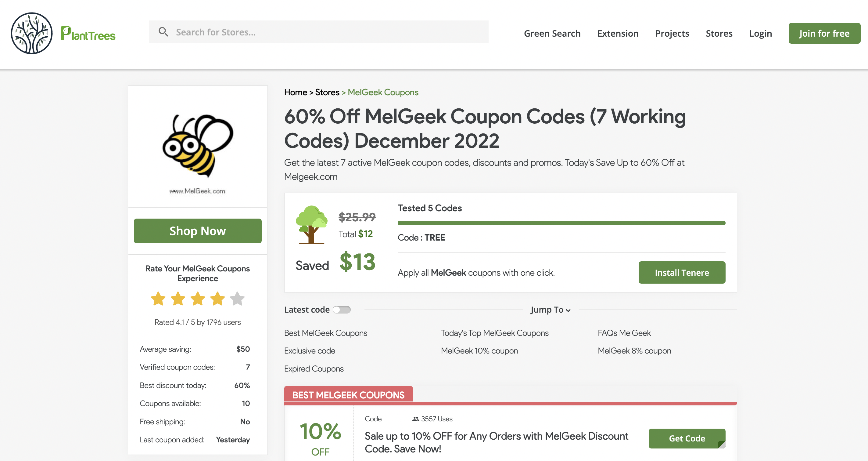Select the third rating star
868x461 pixels.
pos(198,299)
